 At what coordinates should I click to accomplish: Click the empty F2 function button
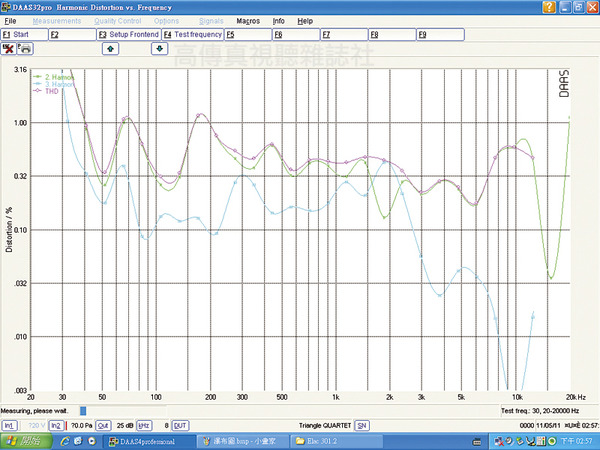[72, 34]
